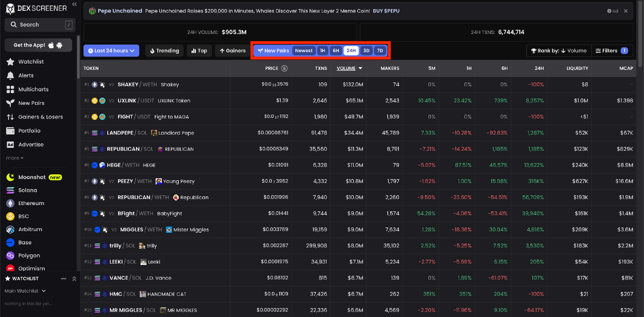The width and height of the screenshot is (644, 317).
Task: Open the Filters panel
Action: point(612,51)
